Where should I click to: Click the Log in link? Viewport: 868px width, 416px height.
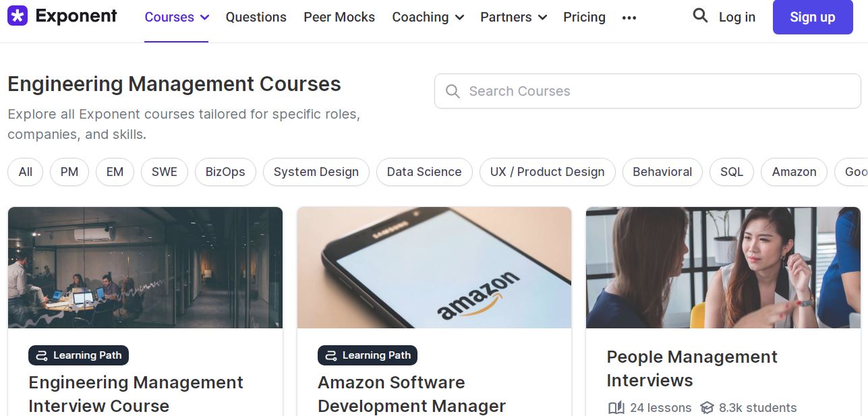[x=737, y=18]
